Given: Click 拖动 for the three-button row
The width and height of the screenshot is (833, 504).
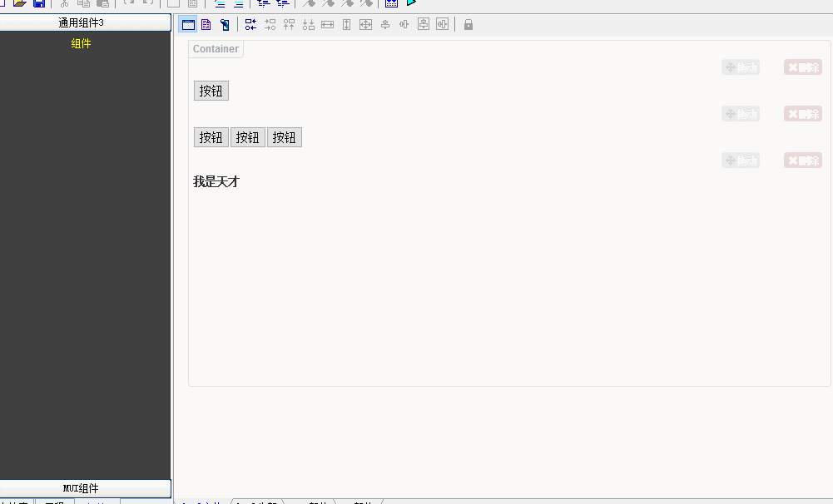Looking at the screenshot, I should (741, 114).
